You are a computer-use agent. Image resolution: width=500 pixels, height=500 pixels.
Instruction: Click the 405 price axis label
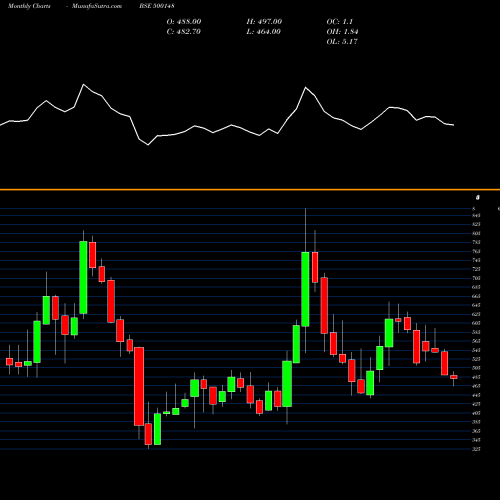click(x=476, y=413)
